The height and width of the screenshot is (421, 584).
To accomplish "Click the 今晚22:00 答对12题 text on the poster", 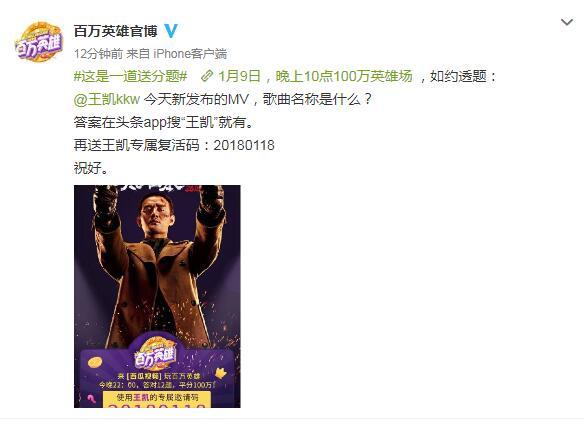I will [x=157, y=384].
